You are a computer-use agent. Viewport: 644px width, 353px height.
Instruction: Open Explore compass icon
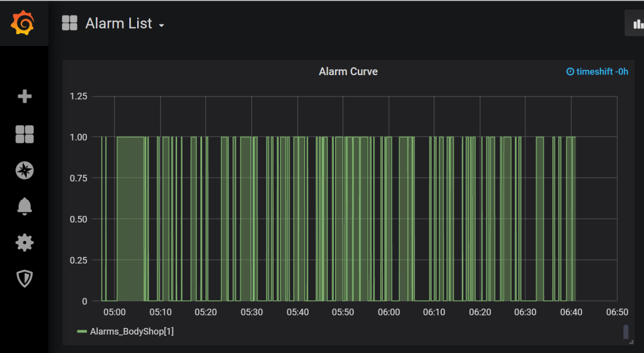click(x=24, y=171)
